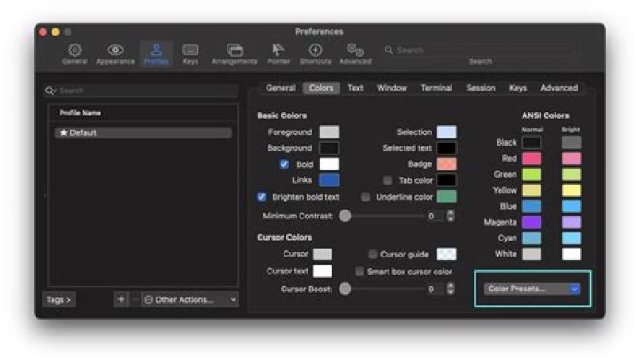Uncheck Brighten bold text
Viewport: 640px width, 364px height.
[x=261, y=197]
